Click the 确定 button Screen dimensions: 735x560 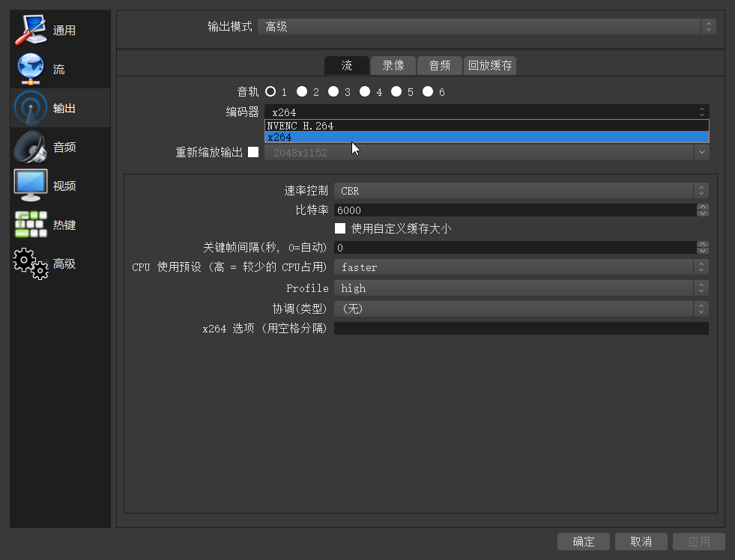coord(583,542)
